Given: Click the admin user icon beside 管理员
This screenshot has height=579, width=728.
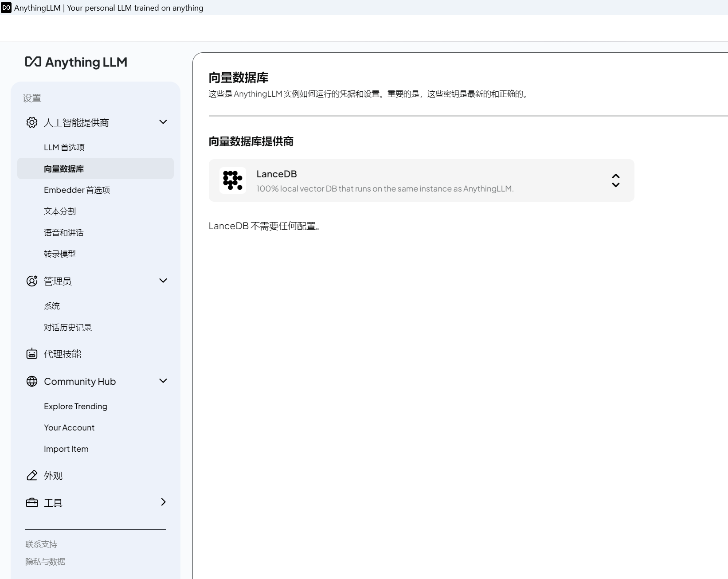Looking at the screenshot, I should [32, 281].
